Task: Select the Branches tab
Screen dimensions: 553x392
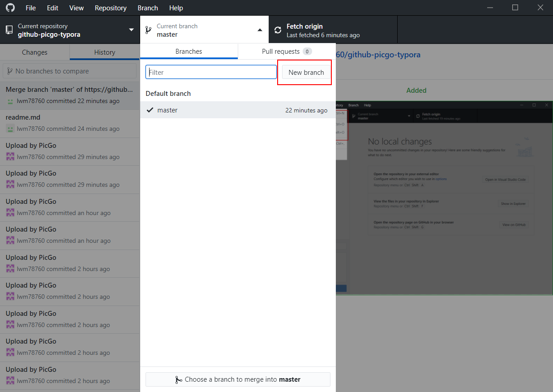Action: click(189, 52)
